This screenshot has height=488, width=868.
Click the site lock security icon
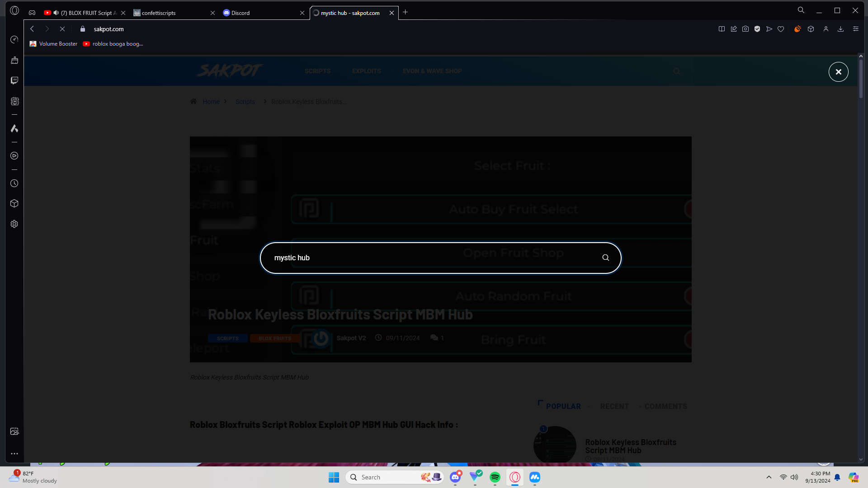(x=83, y=29)
